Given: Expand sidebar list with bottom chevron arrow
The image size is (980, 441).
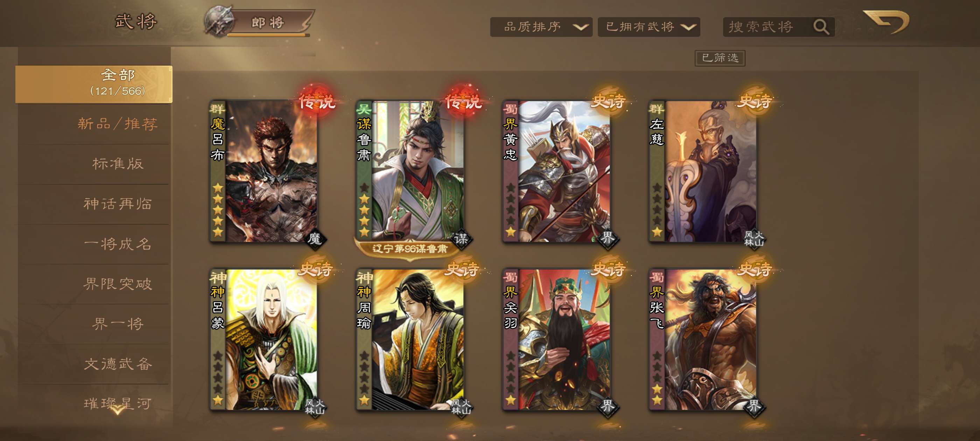Looking at the screenshot, I should tap(118, 411).
